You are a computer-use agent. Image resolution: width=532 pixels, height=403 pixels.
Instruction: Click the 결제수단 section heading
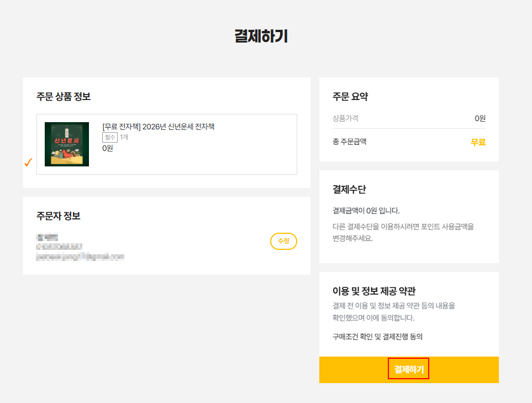[349, 190]
